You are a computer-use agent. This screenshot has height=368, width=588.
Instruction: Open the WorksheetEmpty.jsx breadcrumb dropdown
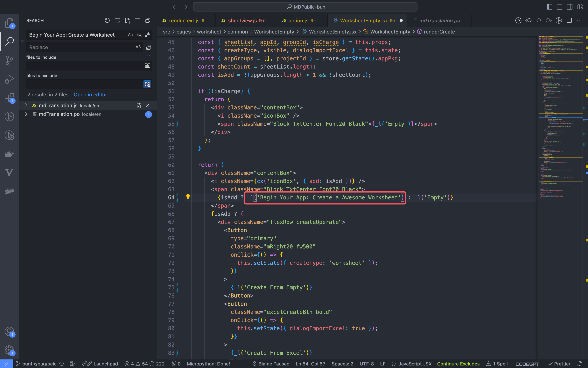(332, 32)
